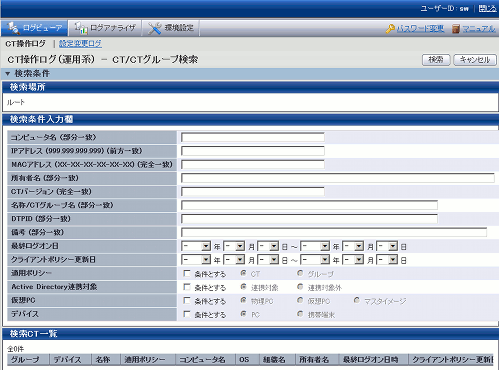Click the 閉じる link at top right
Image resolution: width=499 pixels, height=370 pixels.
point(487,8)
